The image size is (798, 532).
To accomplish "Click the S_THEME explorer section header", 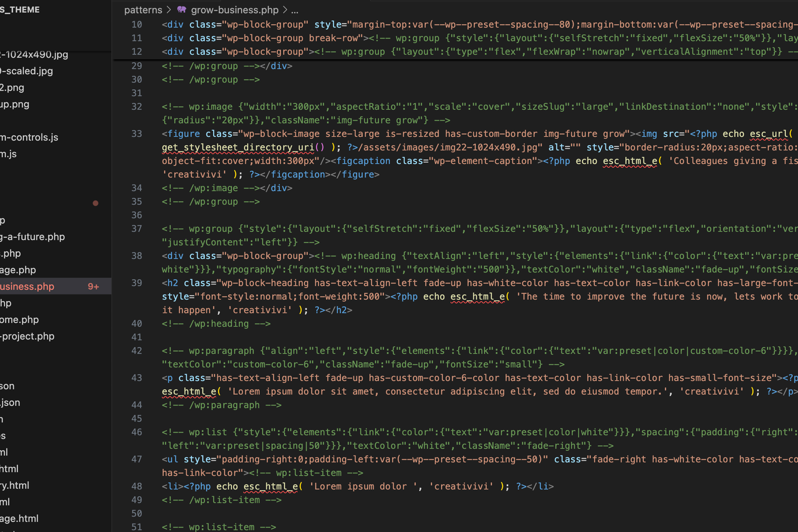I will tap(20, 10).
